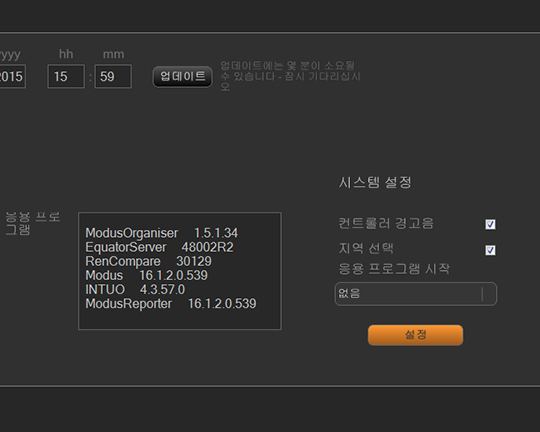Select the mm minute field showing 59
This screenshot has width=540, height=432.
113,76
